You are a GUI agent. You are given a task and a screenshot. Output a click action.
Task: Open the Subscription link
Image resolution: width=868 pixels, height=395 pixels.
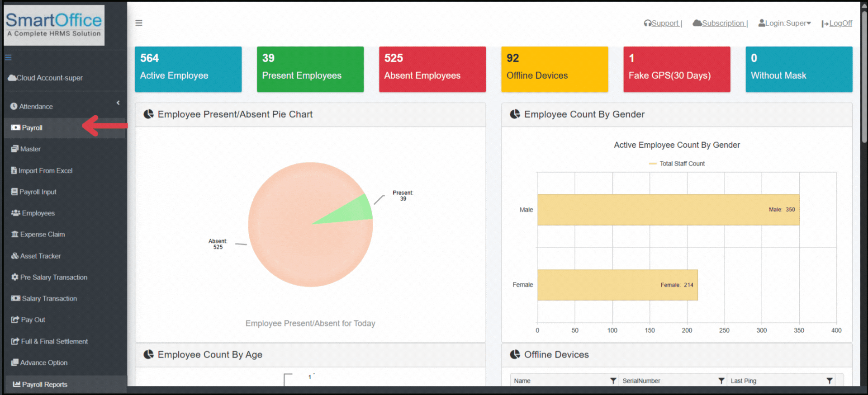(x=722, y=24)
